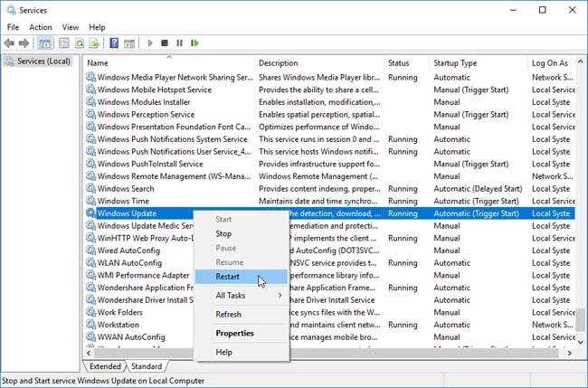588x388 pixels.
Task: Click the Services app icon in title bar
Action: 11,10
